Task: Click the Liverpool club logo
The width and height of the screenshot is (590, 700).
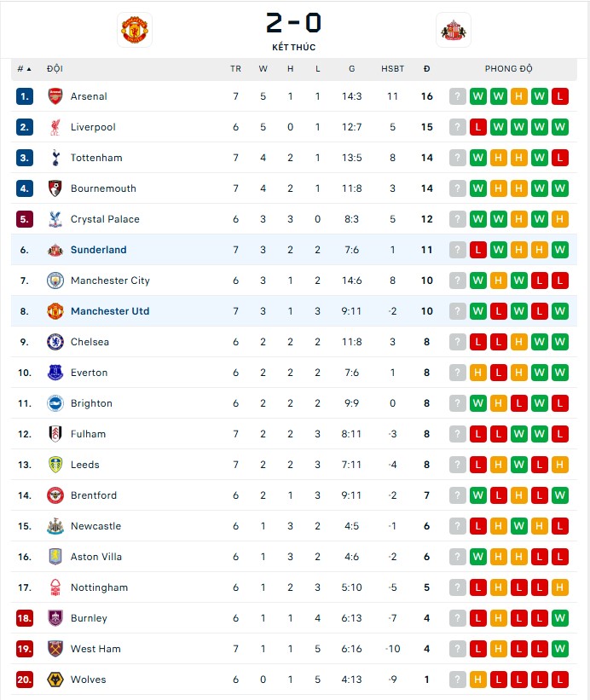Action: coord(55,127)
